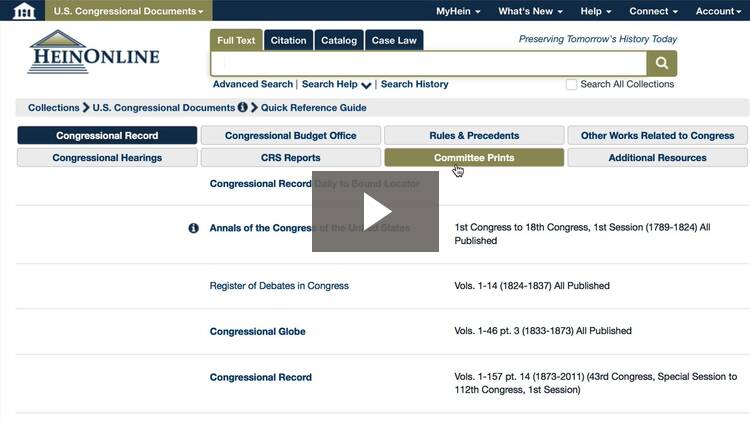Open info icon next to U.S. Congressional Documents

(x=243, y=107)
